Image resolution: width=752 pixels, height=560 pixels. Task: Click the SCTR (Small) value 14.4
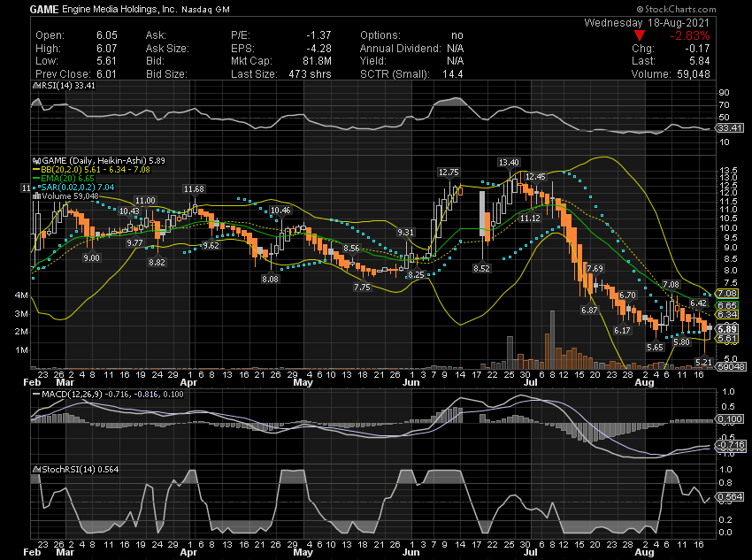(453, 74)
